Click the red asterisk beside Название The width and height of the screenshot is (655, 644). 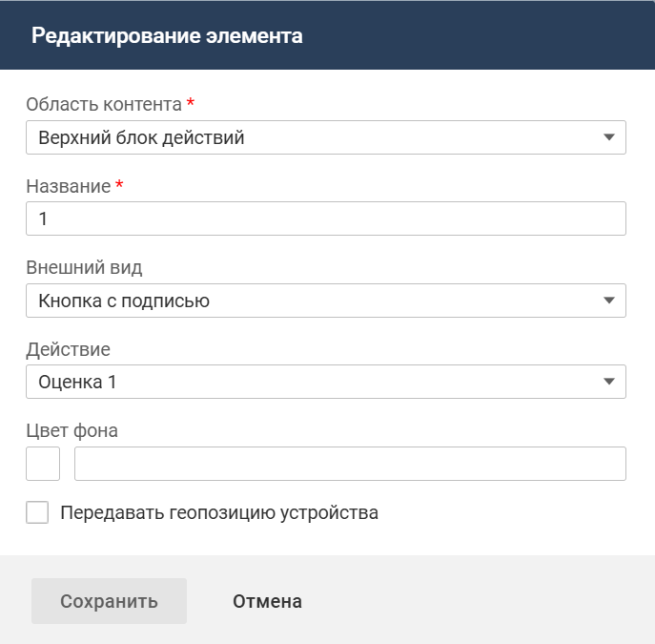point(119,185)
